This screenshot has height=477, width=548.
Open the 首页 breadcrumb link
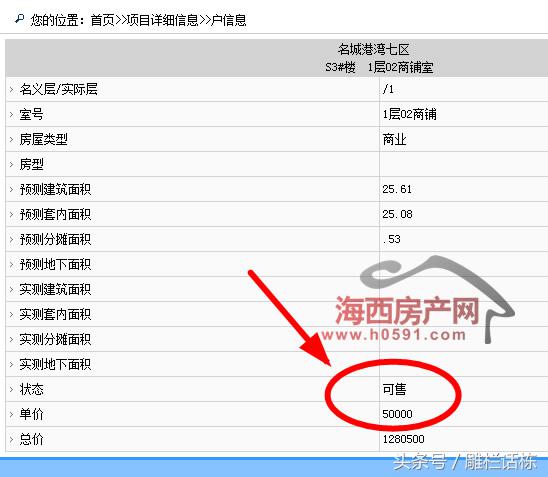click(102, 20)
